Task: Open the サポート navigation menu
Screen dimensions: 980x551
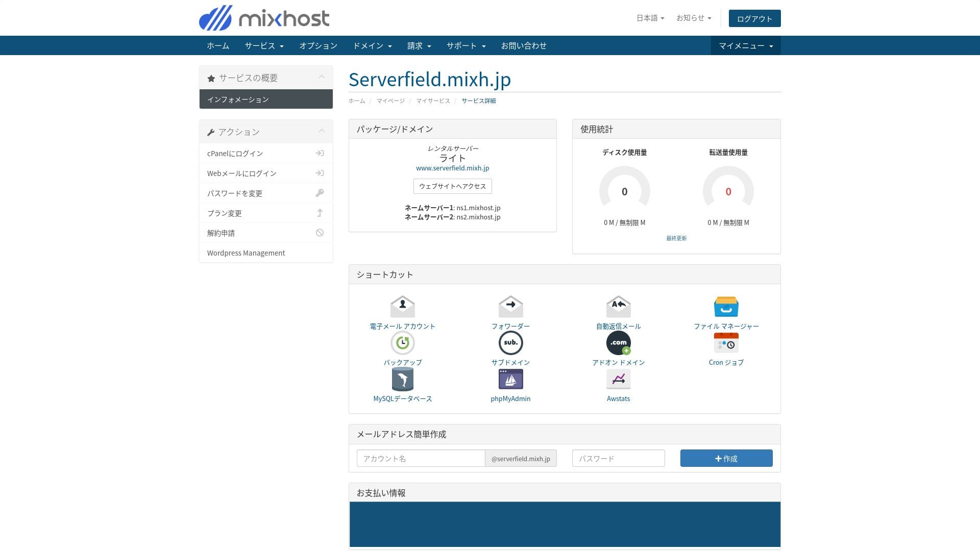Action: coord(465,46)
